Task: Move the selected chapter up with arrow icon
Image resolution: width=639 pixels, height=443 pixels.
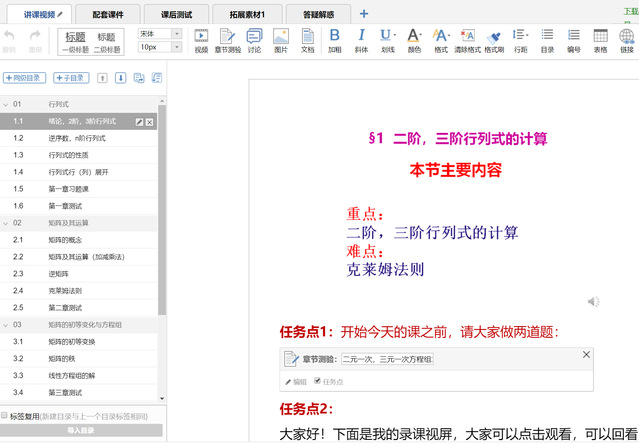Action: (102, 78)
